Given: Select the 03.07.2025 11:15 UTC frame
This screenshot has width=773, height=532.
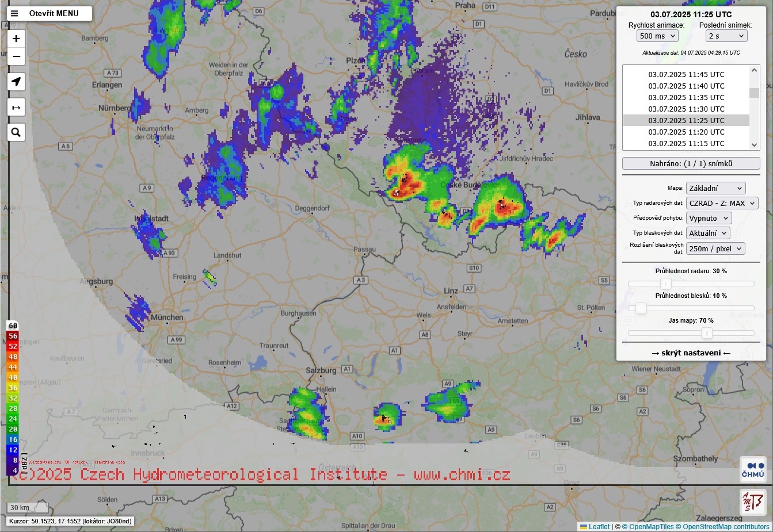Looking at the screenshot, I should [x=686, y=143].
